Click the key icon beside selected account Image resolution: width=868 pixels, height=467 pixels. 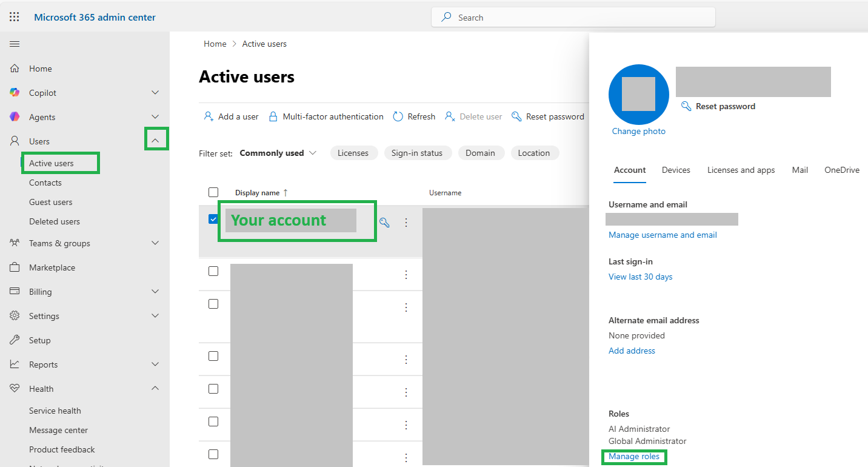click(x=384, y=223)
